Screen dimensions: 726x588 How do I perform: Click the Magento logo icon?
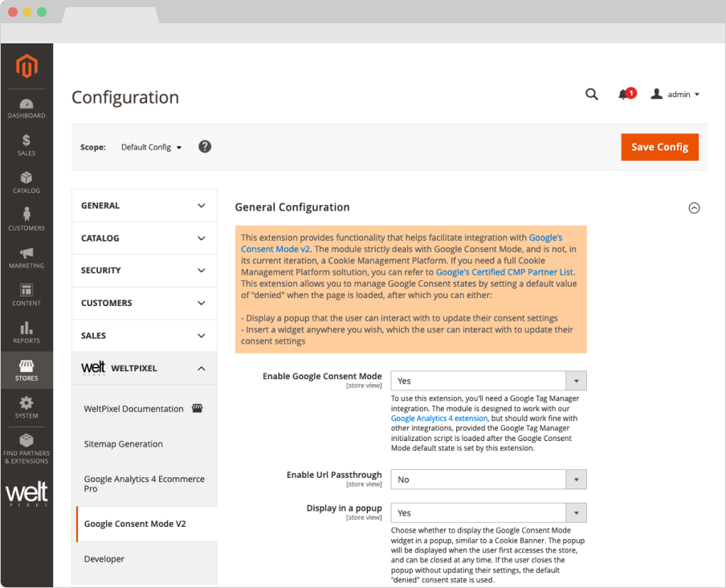pos(27,66)
